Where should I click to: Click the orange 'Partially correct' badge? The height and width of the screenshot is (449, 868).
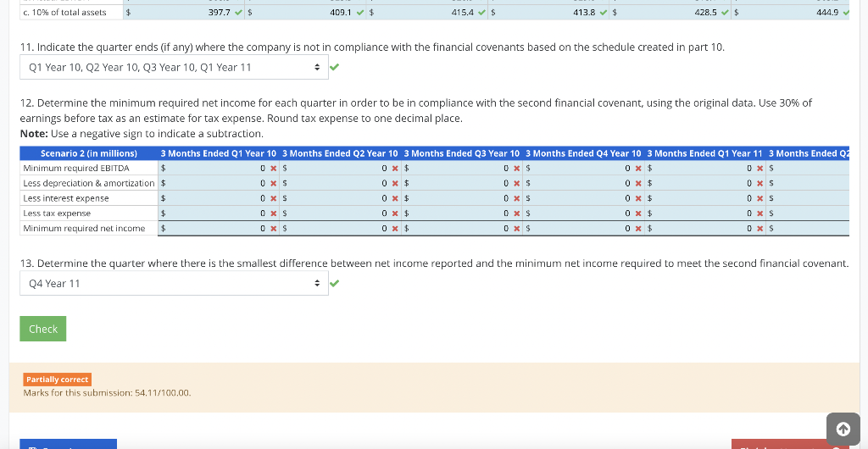57,380
